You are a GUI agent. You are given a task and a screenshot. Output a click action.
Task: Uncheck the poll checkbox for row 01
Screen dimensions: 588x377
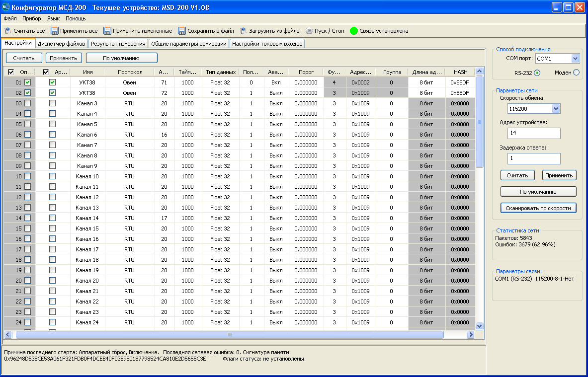tap(28, 82)
